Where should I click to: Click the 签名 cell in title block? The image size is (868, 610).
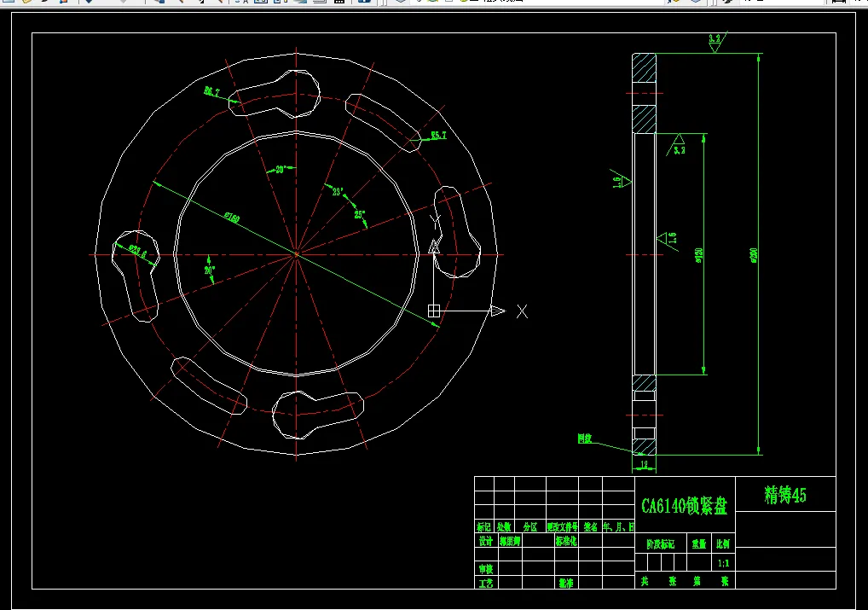click(591, 527)
